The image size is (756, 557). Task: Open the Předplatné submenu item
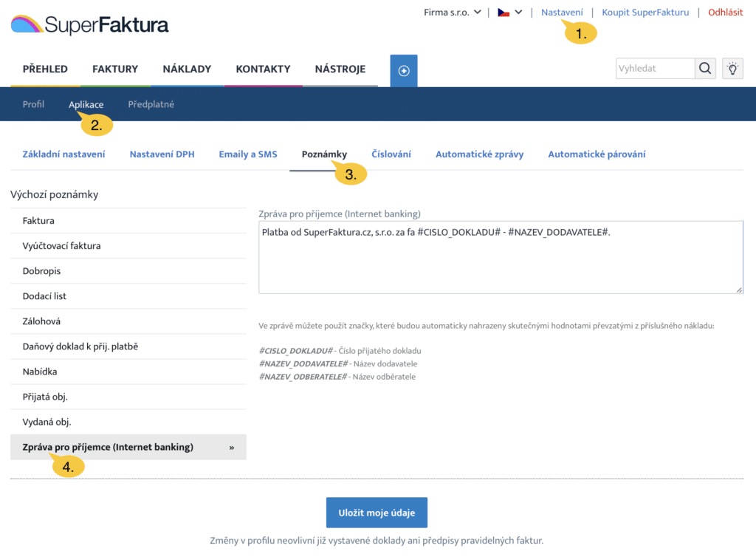(151, 104)
